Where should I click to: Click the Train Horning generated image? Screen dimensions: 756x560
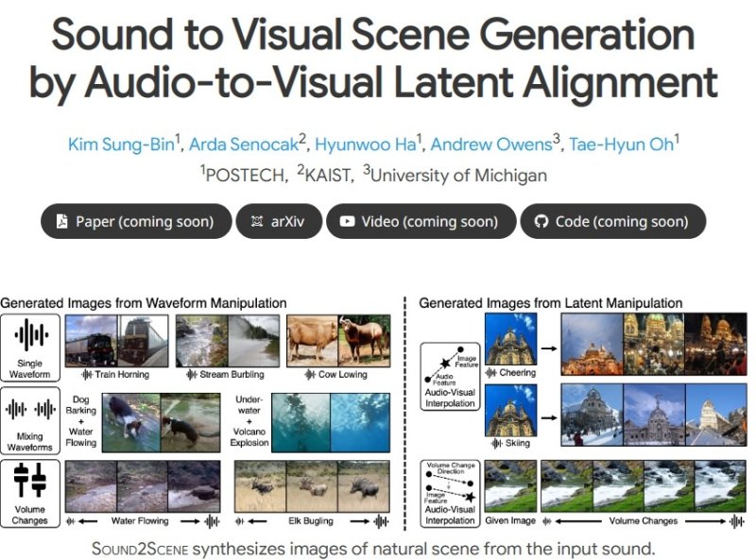tap(117, 340)
